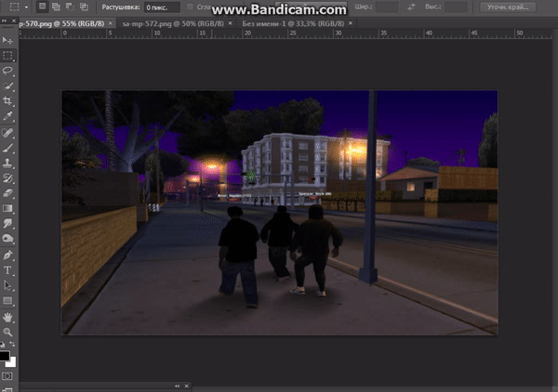Toggle the anti-alias checkbox

click(191, 7)
